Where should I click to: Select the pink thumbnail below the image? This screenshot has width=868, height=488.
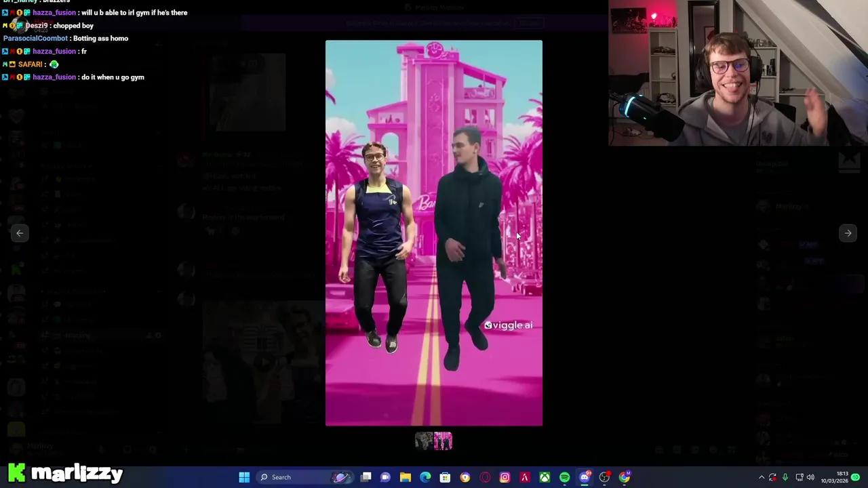click(x=443, y=441)
